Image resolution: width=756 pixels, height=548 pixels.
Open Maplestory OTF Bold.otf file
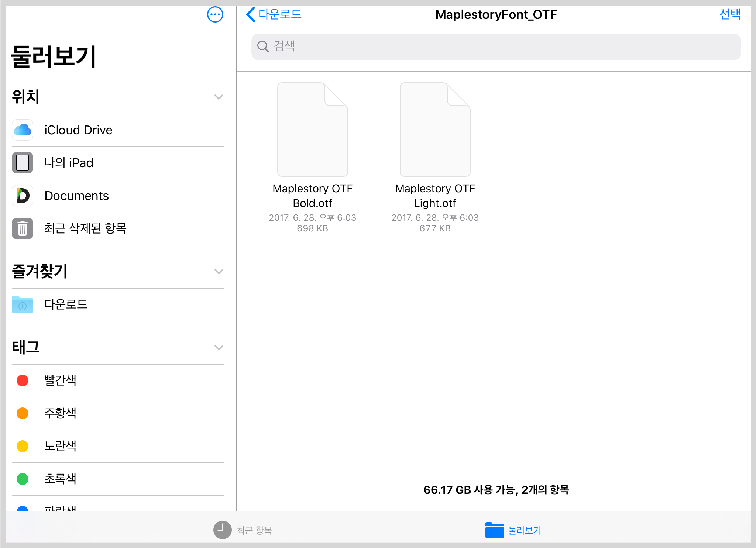[x=312, y=130]
